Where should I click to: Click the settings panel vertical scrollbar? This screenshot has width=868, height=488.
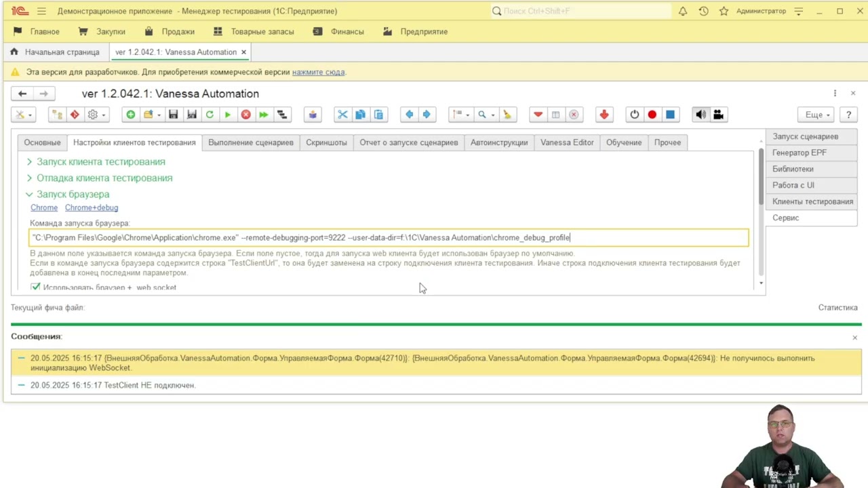761,176
